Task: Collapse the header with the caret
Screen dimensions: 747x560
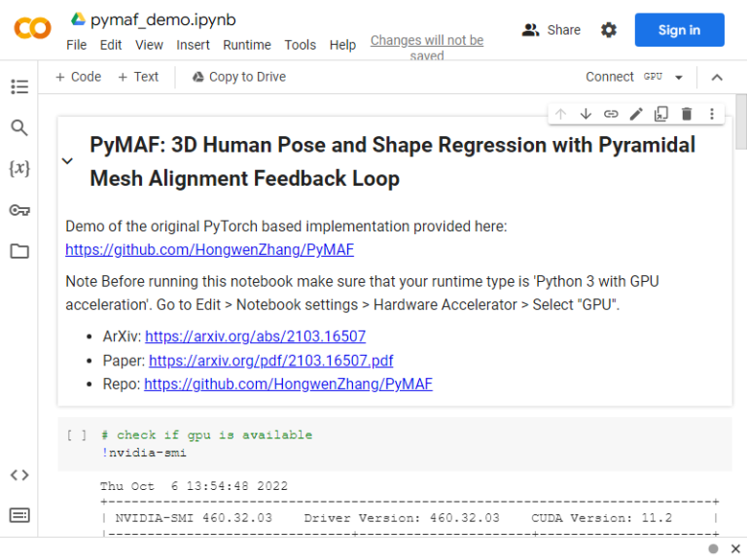Action: [x=717, y=77]
